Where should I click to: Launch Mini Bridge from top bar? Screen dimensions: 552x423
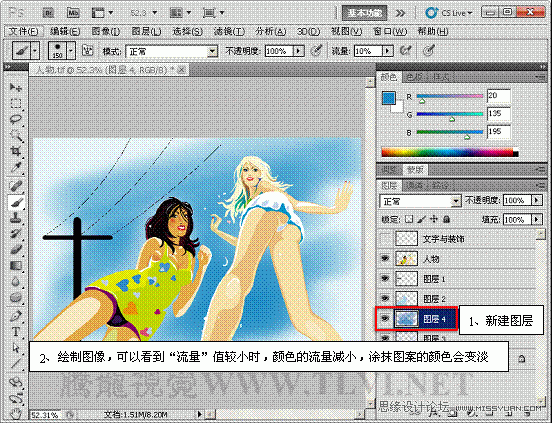tap(73, 13)
